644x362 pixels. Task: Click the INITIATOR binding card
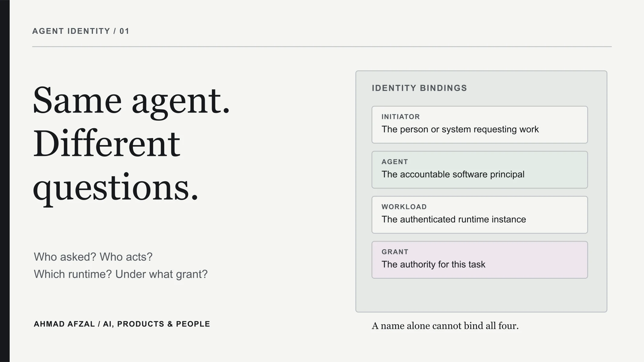click(479, 125)
